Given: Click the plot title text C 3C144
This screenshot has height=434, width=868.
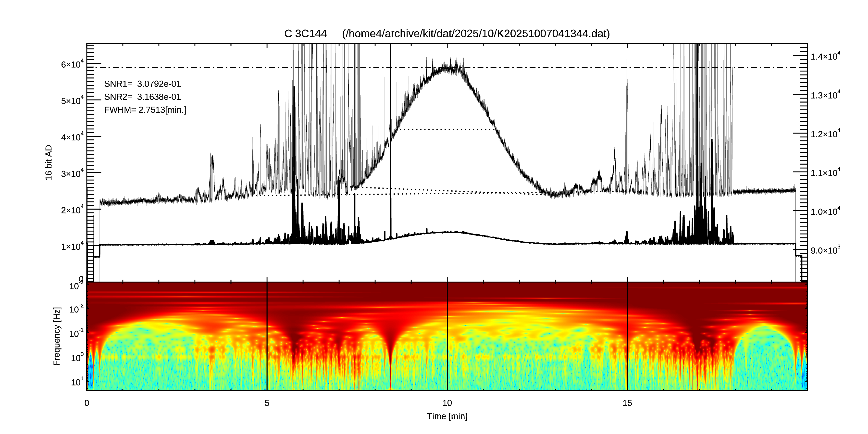Looking at the screenshot, I should coord(305,34).
